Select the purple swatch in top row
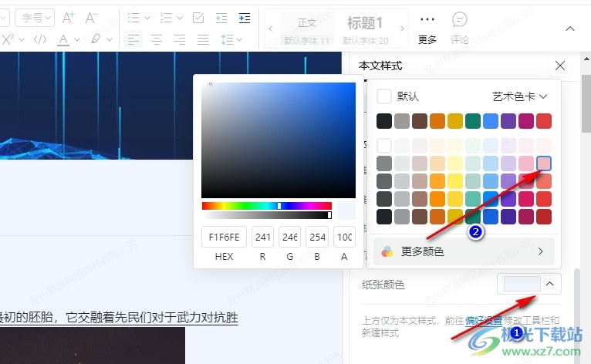 pyautogui.click(x=508, y=121)
